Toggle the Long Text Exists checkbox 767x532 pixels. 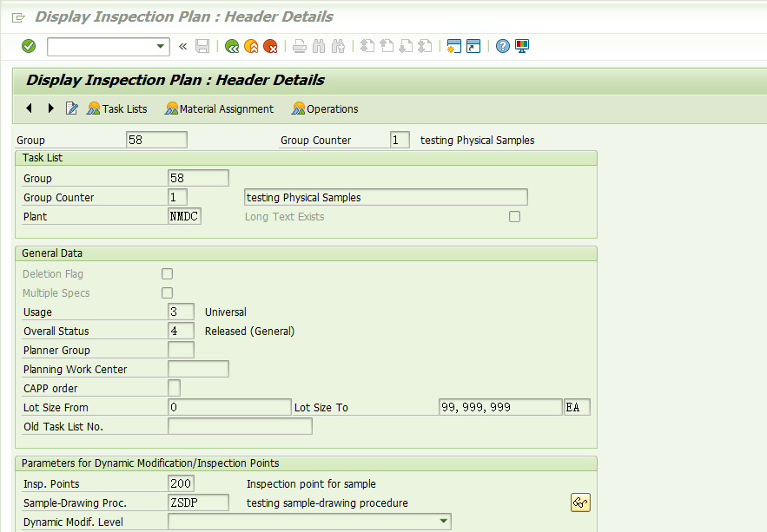[514, 216]
